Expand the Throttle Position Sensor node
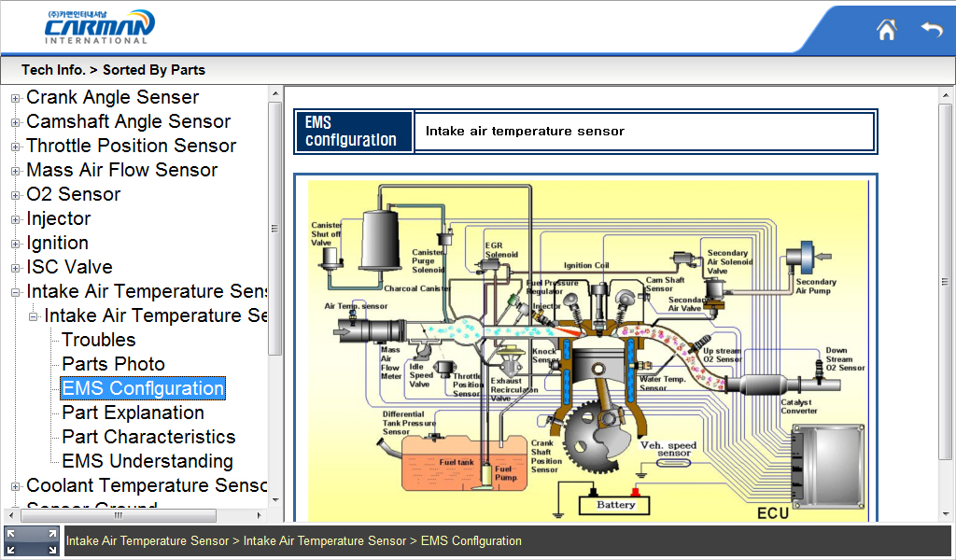The image size is (956, 560). [16, 147]
